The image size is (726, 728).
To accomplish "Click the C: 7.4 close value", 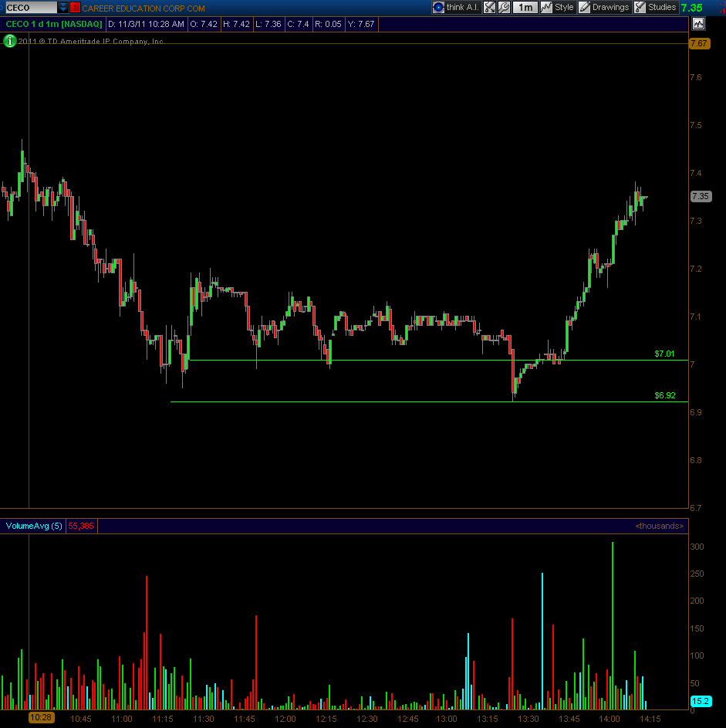I will coord(298,24).
